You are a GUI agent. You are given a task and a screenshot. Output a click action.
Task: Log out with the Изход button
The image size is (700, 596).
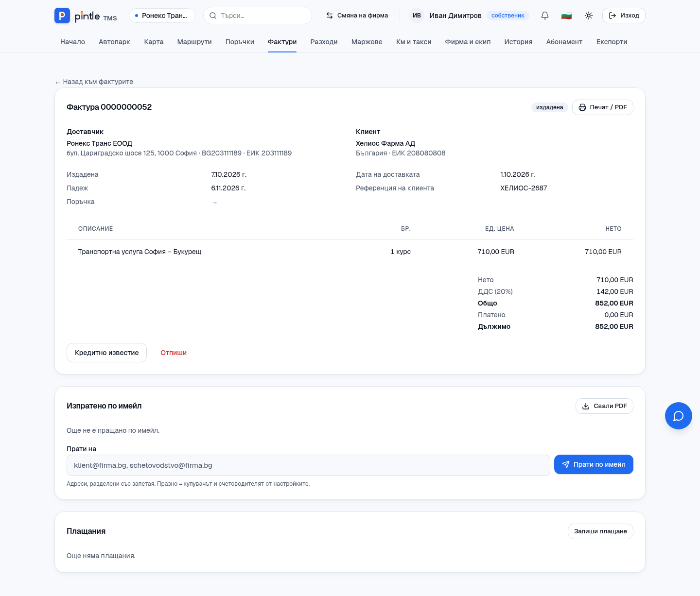point(624,16)
